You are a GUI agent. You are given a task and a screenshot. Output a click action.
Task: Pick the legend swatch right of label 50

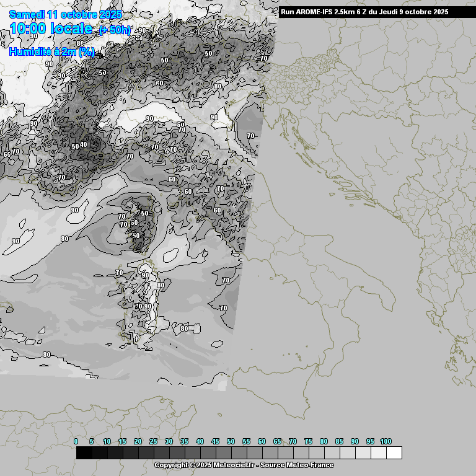239,453
